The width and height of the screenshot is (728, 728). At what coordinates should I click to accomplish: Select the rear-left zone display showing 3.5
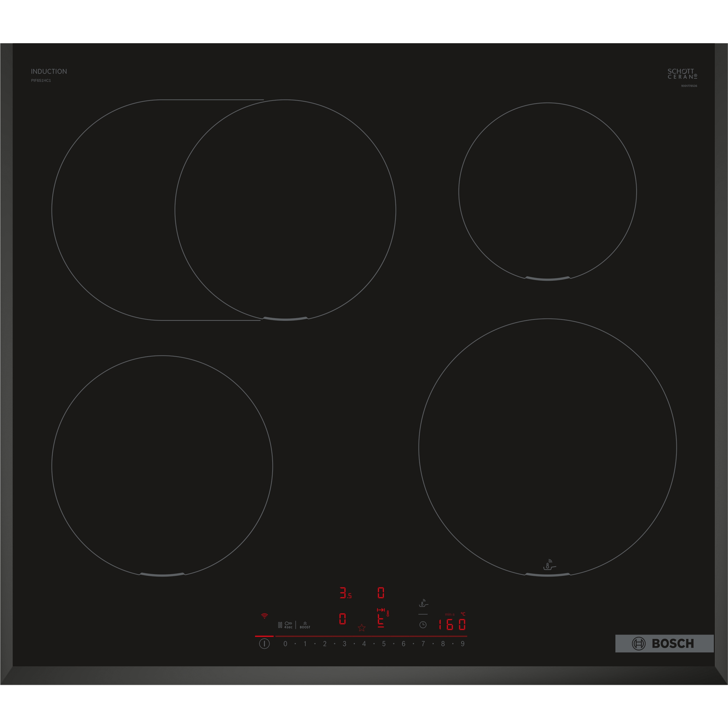pyautogui.click(x=345, y=593)
